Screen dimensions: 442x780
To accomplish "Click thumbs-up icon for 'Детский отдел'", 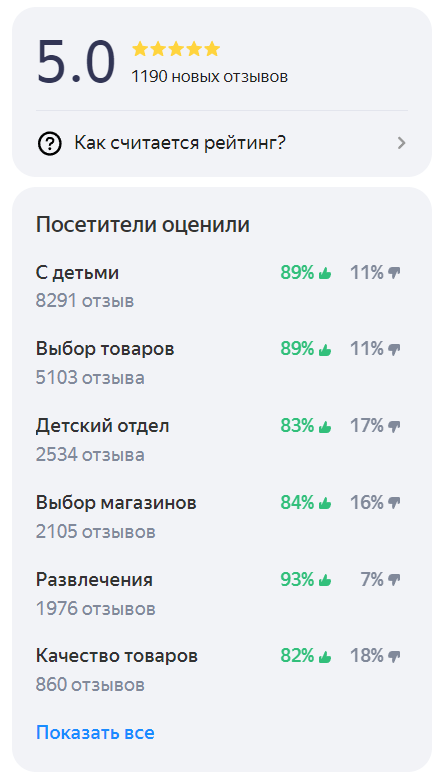I will pos(325,426).
